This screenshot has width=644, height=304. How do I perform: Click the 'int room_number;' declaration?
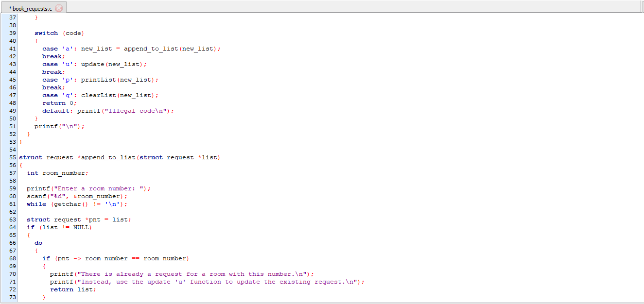pos(57,173)
